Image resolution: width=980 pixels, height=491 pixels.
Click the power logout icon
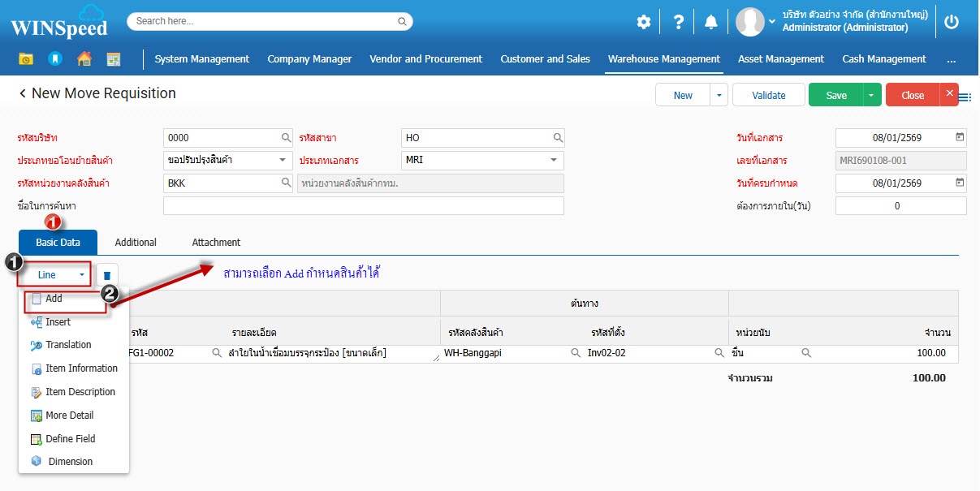point(952,22)
